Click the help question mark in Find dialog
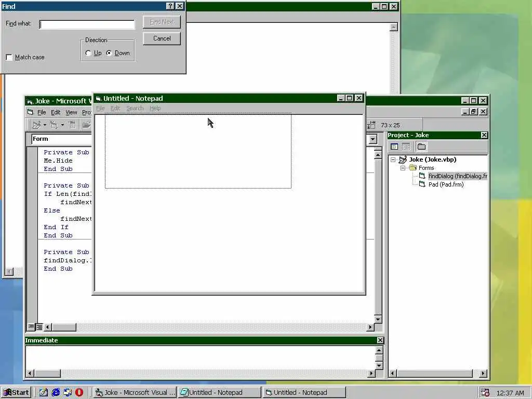The image size is (532, 399). [x=170, y=6]
